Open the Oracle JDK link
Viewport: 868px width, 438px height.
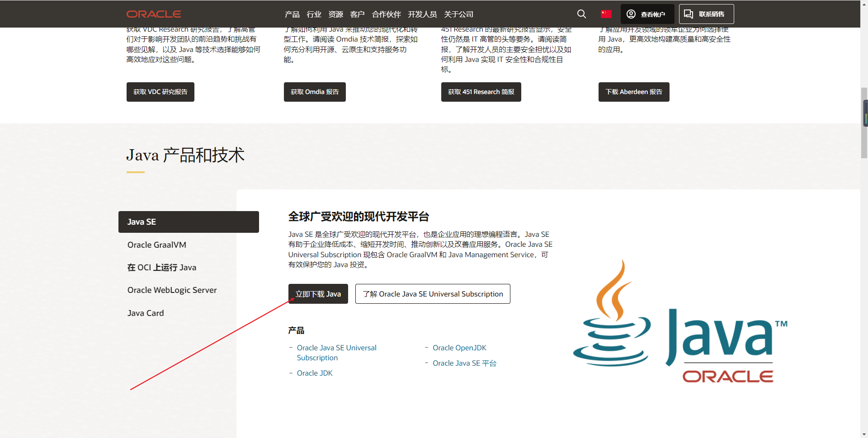point(315,373)
